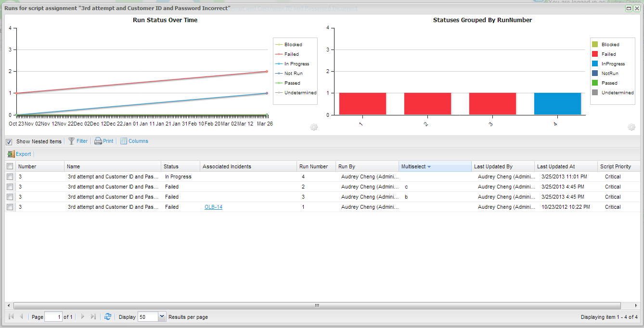Screen dimensions: 644x328
Task: Open the OLB-14 incident link
Action: (x=213, y=207)
